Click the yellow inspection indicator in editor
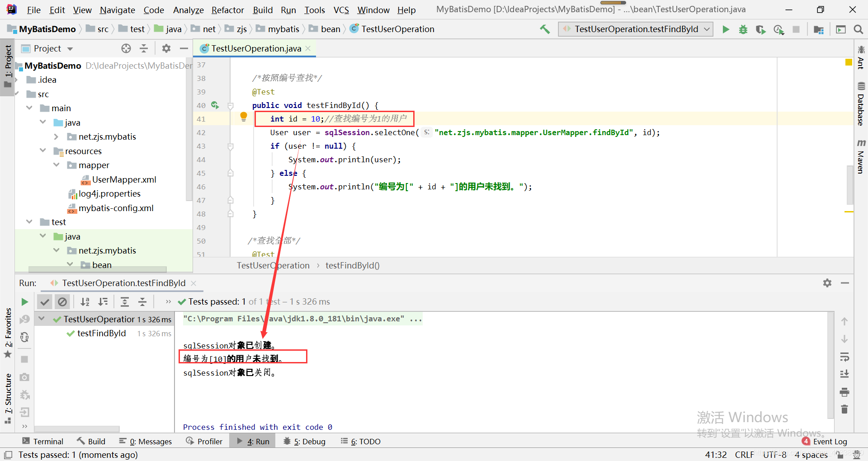This screenshot has width=868, height=461. (x=849, y=62)
